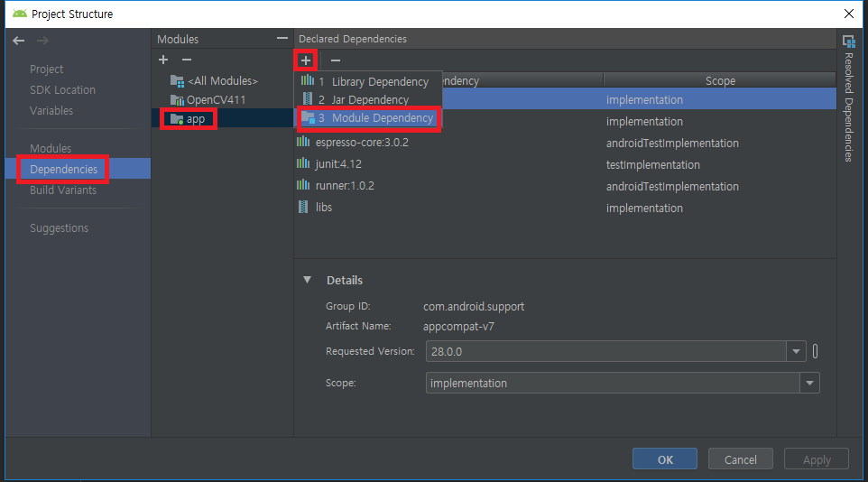Click the highlighted row's implementation scope

click(x=644, y=99)
